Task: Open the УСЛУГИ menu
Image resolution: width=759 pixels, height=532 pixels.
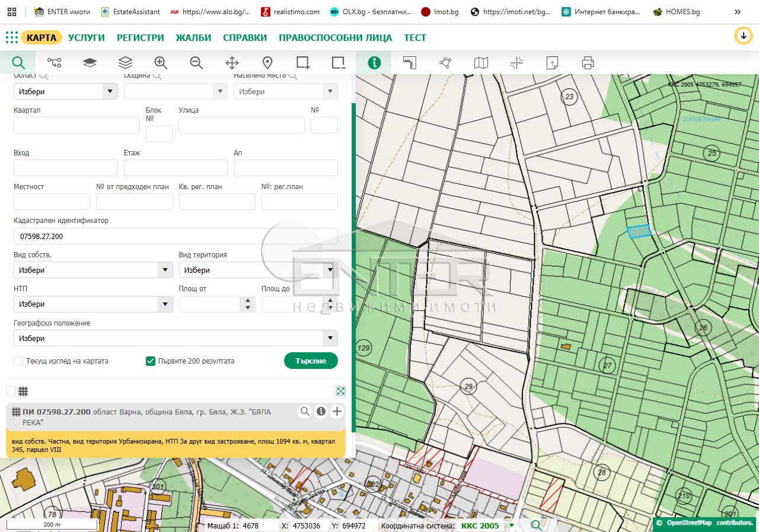Action: [87, 37]
